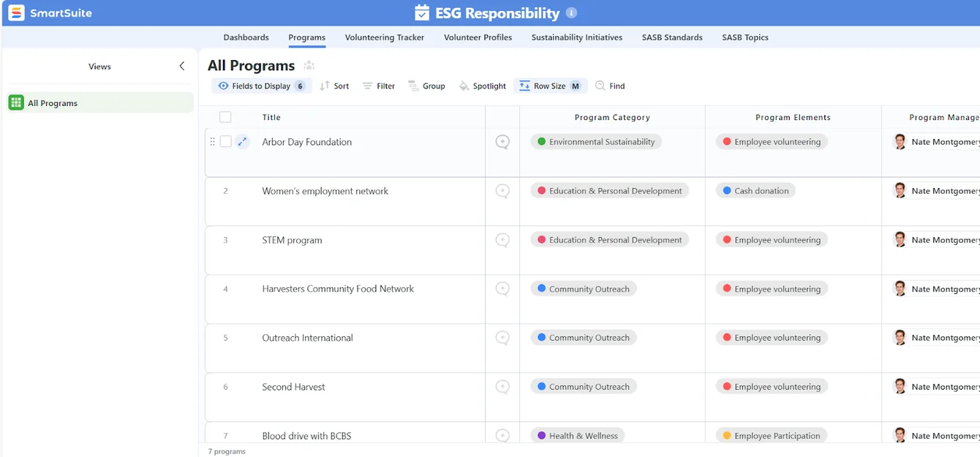Viewport: 980px width, 457px height.
Task: Grab the drag handle for Arbor Day Foundation row
Action: 213,142
